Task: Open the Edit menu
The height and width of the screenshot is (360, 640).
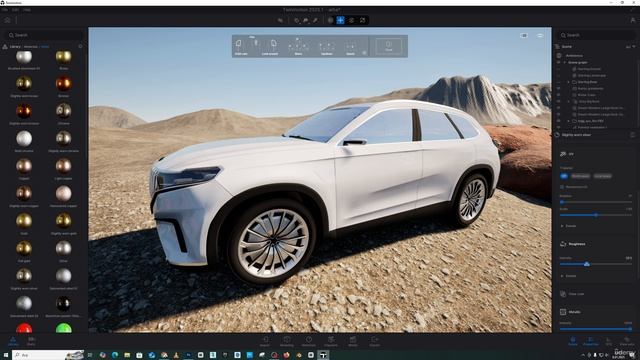Action: click(16, 9)
